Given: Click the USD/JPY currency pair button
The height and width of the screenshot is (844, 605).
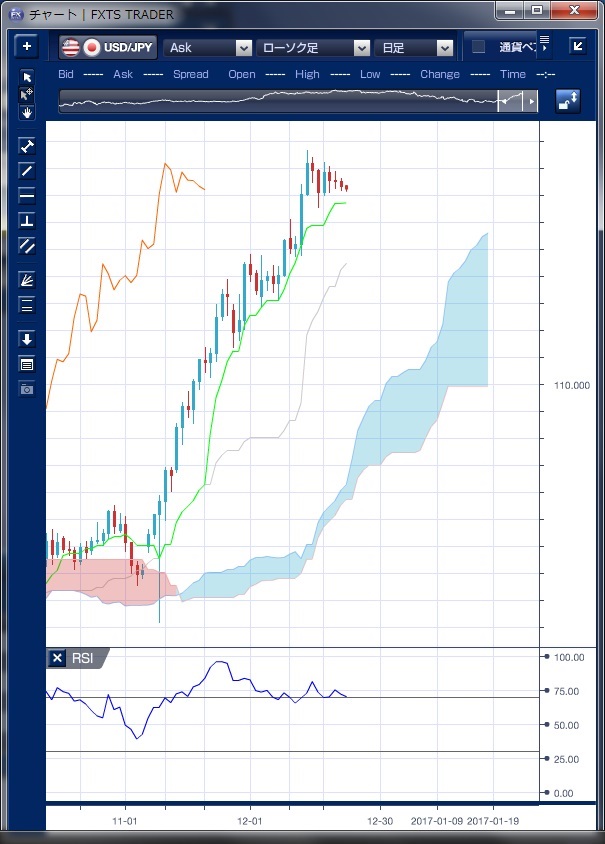Looking at the screenshot, I should point(108,47).
